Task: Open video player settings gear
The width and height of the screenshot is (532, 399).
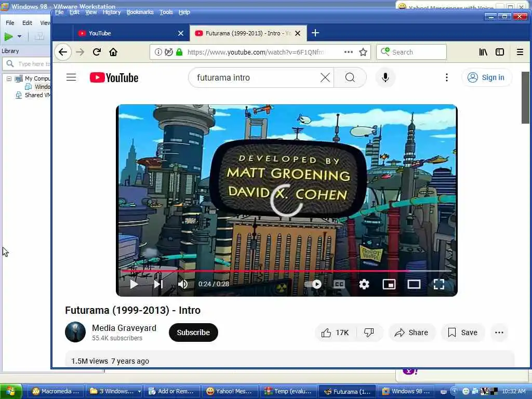Action: [364, 284]
